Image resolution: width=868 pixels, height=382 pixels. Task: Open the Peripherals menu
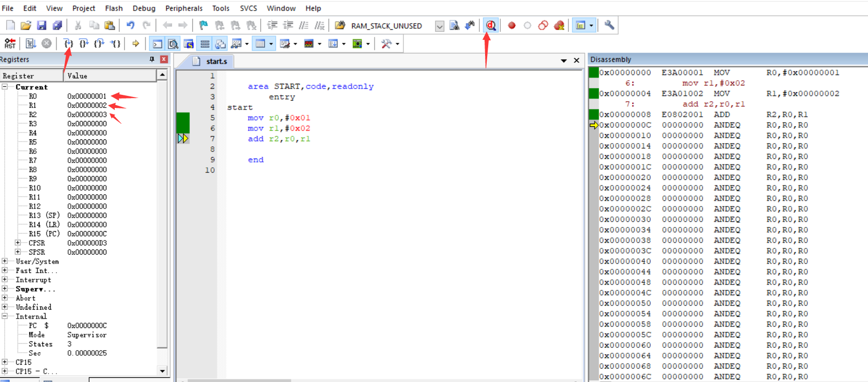click(x=184, y=8)
